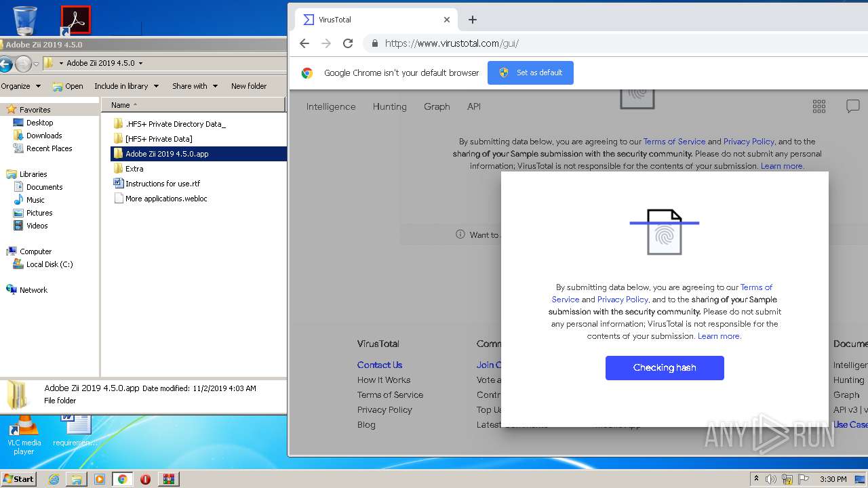Open the Pictures library
The height and width of the screenshot is (488, 868).
tap(39, 213)
